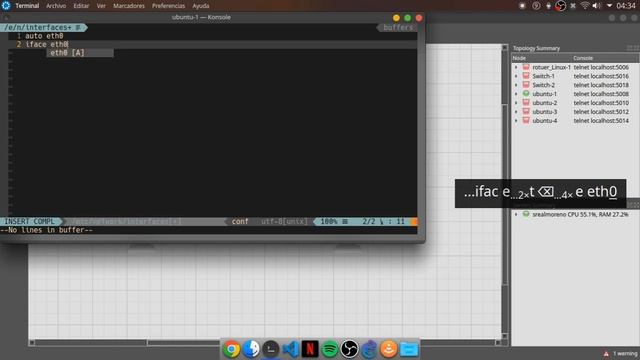Click the ubuntu-4 red node icon
Screen dimensions: 640x360
526,120
